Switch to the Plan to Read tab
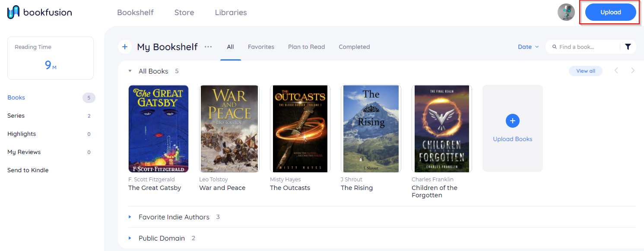This screenshot has height=251, width=644. tap(306, 47)
